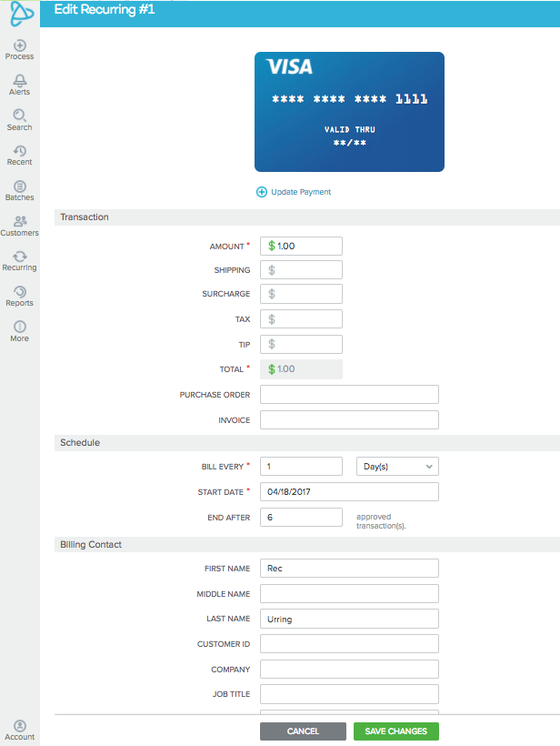The image size is (560, 746).
Task: Click the Edit Recurring #1 page title
Action: [105, 9]
